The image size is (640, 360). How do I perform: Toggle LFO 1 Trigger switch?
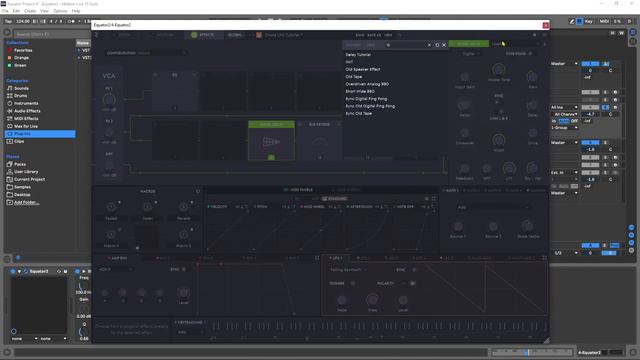click(x=353, y=283)
